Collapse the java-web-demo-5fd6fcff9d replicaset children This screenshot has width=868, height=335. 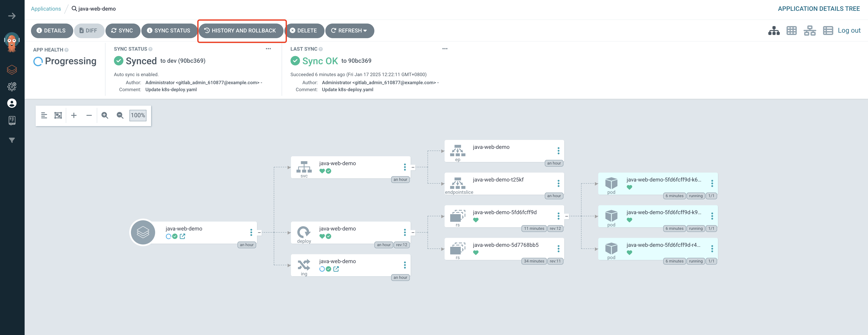click(566, 216)
